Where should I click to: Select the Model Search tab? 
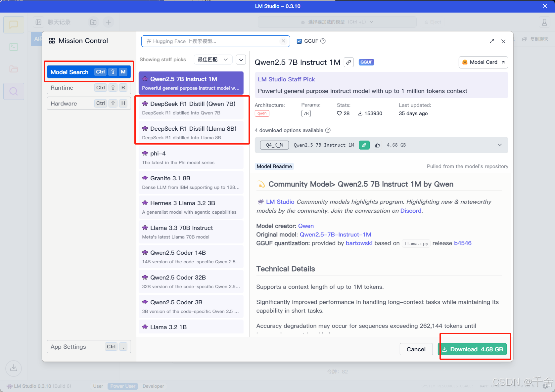pyautogui.click(x=89, y=72)
